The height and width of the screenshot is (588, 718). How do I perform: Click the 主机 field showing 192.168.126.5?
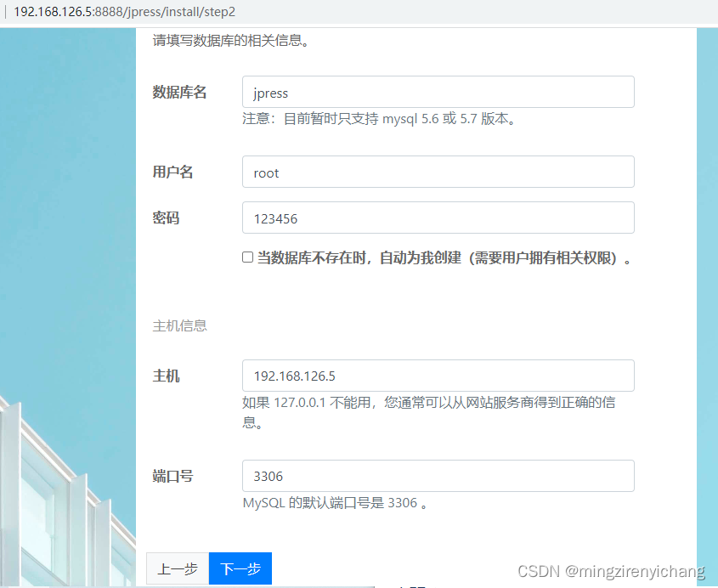[438, 376]
